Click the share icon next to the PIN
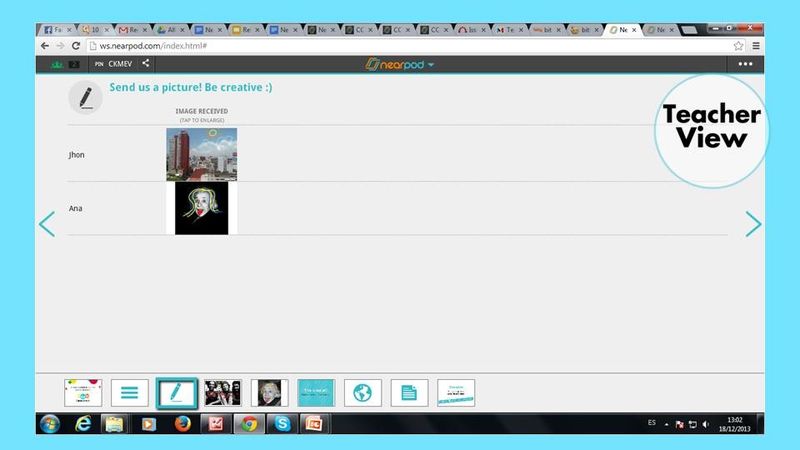Screen dimensions: 800x450 (146, 64)
